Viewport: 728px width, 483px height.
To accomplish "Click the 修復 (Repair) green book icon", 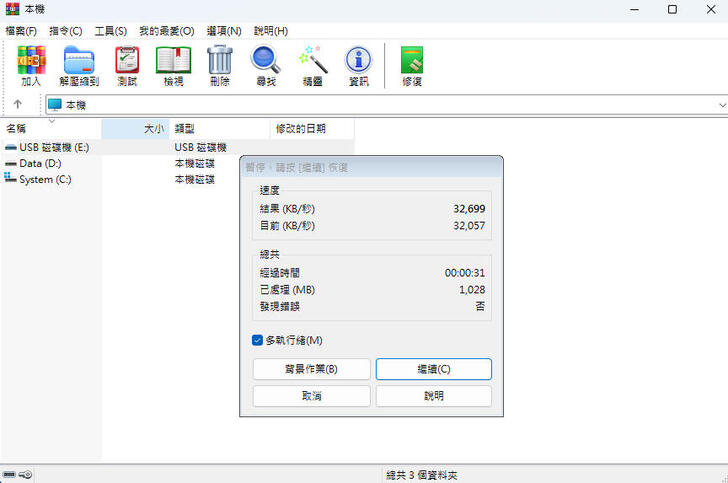I will (x=412, y=65).
